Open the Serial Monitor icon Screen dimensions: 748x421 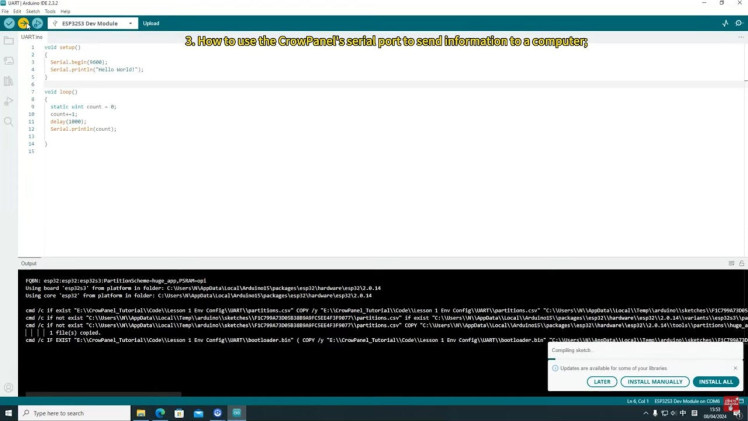739,23
